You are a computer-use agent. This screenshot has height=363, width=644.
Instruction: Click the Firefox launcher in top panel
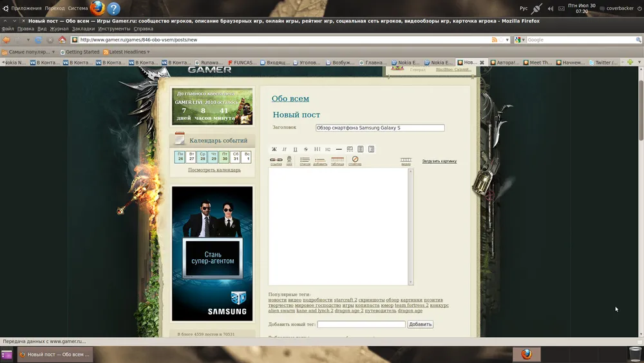(x=97, y=8)
